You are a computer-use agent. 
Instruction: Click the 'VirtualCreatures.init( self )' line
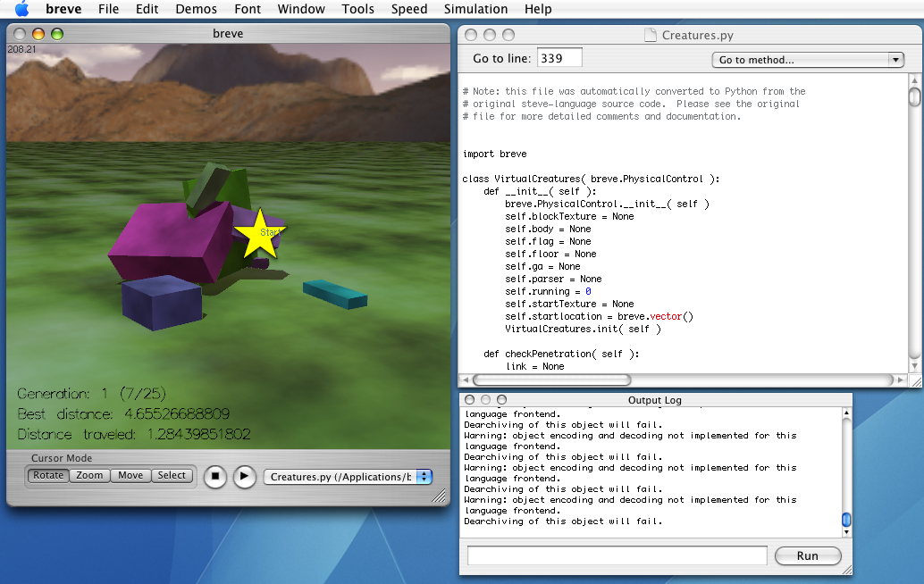pyautogui.click(x=583, y=330)
